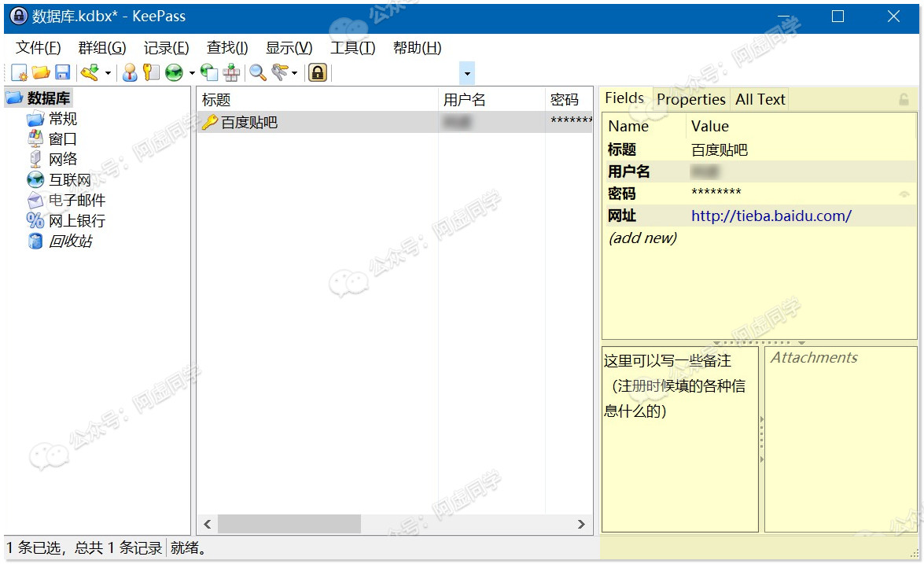
Task: Click the entry list horizontal scrollbar thumb
Action: tap(289, 524)
